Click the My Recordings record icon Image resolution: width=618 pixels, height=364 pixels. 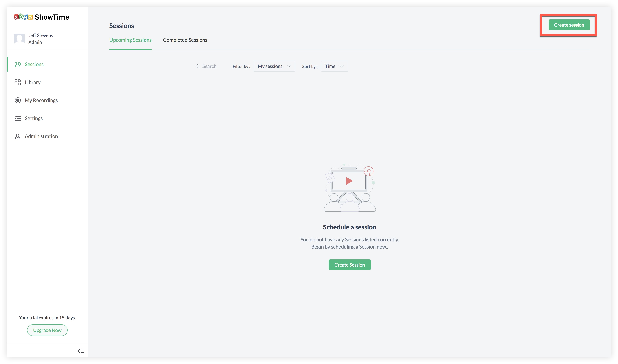pyautogui.click(x=17, y=100)
